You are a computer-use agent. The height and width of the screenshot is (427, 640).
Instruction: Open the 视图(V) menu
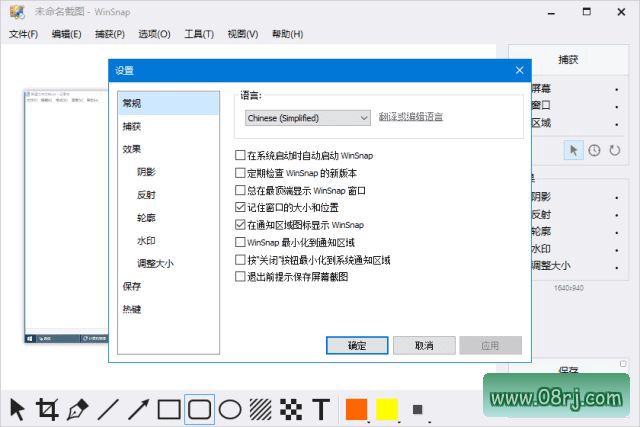[243, 34]
